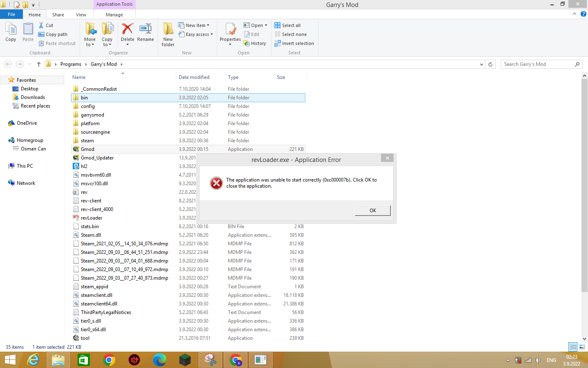Open the Application Tools contextual tab

(x=114, y=4)
